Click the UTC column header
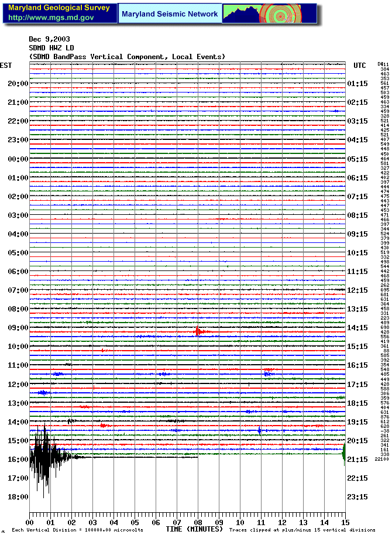The width and height of the screenshot is (392, 538). click(359, 65)
